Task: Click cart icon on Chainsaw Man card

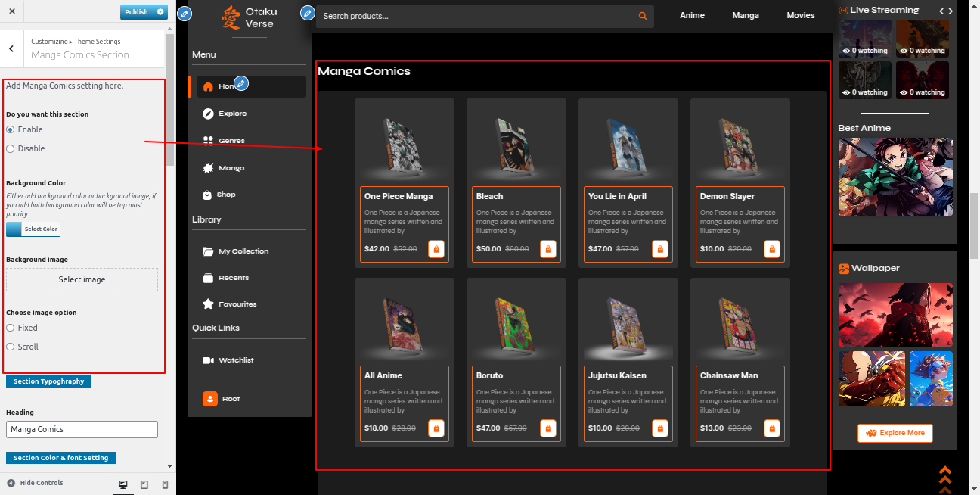Action: click(772, 428)
